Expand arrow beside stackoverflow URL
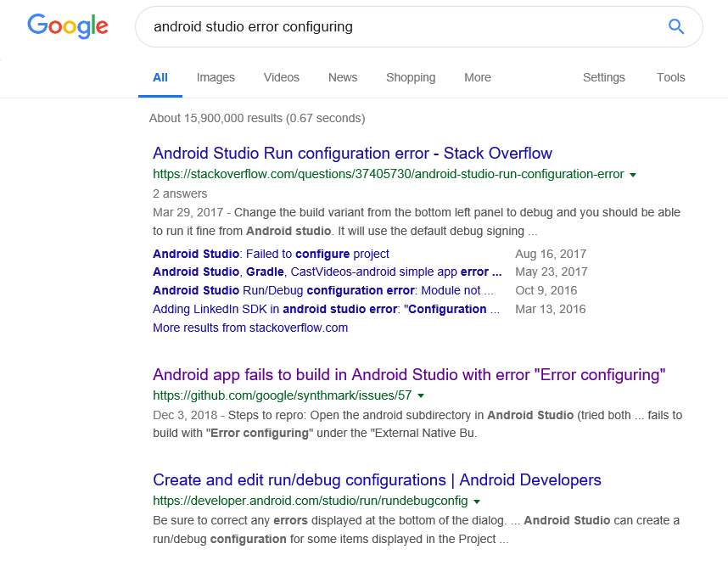The height and width of the screenshot is (566, 728). [632, 175]
